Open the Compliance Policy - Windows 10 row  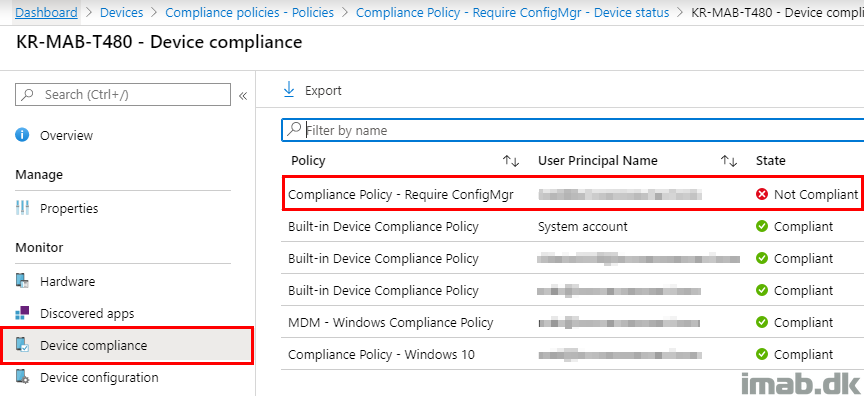pos(572,354)
